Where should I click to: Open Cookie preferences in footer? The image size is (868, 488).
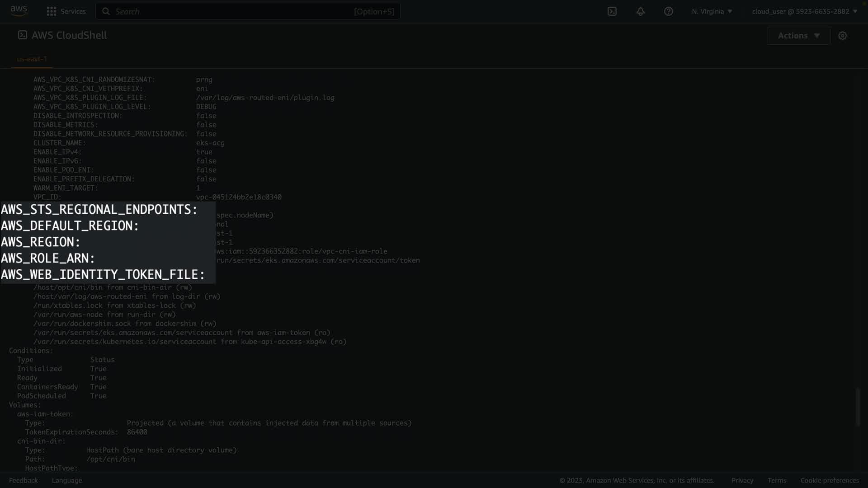[829, 480]
